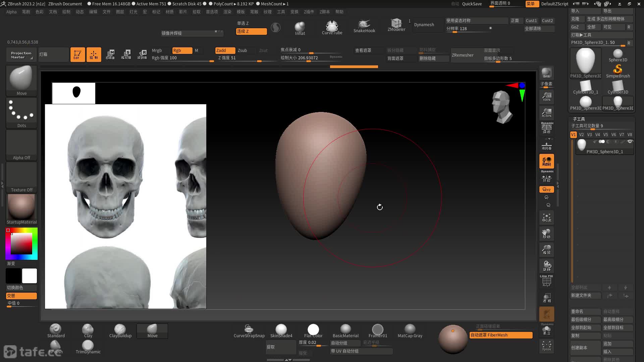Set canvas zoom to 100%
Viewport: 644px width, 362px height.
coord(546,97)
